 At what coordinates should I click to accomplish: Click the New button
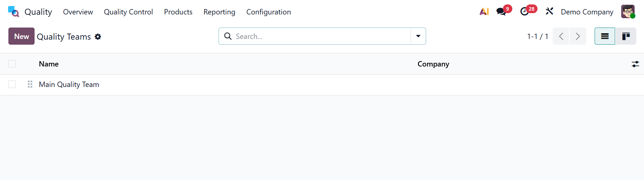coord(21,36)
